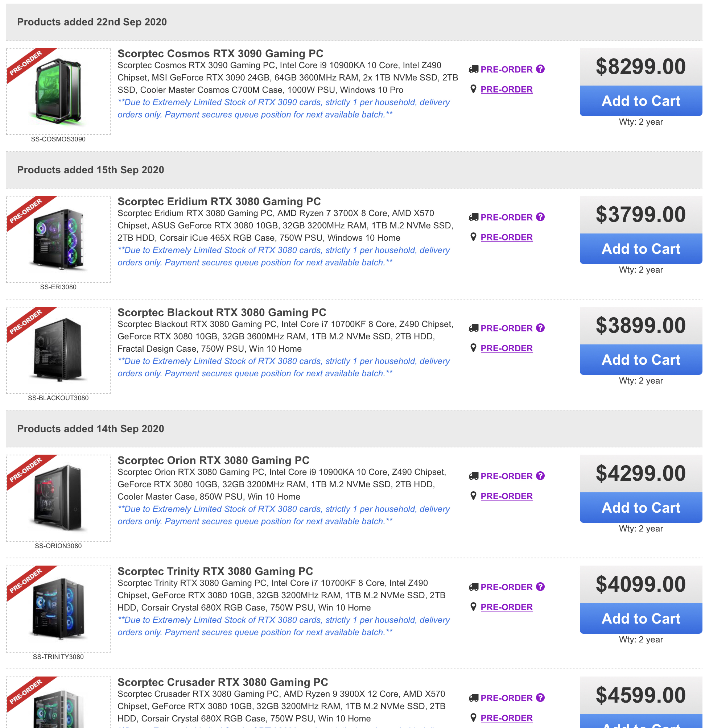Open the Scorptec Crusader RTX 3080 Gaming PC title
Screen dimensions: 705x728
223,682
